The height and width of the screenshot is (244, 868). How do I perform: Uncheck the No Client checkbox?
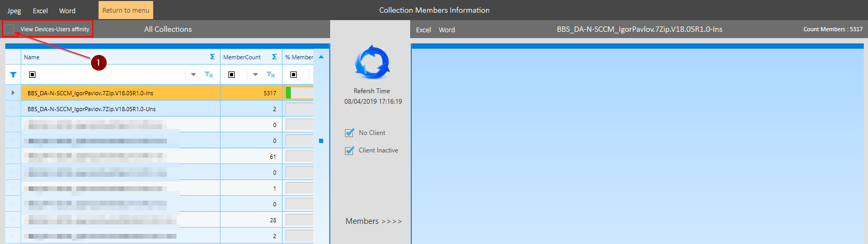pos(349,133)
